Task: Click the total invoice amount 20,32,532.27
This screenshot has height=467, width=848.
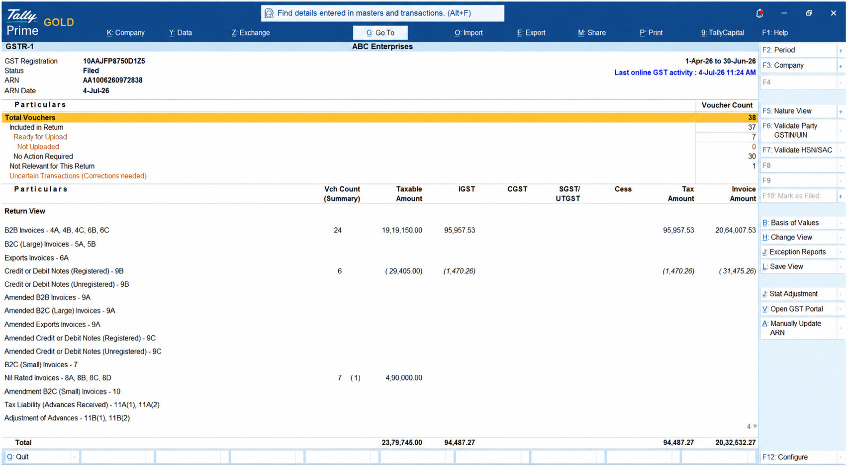Action: [x=736, y=443]
